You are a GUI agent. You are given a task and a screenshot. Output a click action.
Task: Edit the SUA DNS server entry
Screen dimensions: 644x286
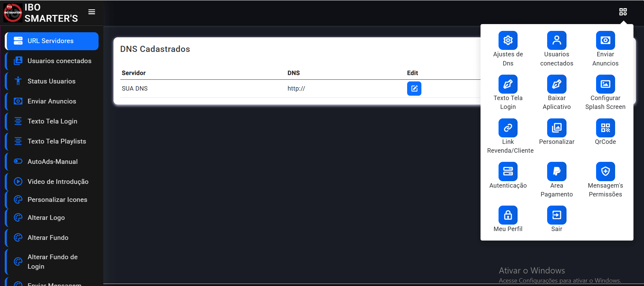click(414, 89)
